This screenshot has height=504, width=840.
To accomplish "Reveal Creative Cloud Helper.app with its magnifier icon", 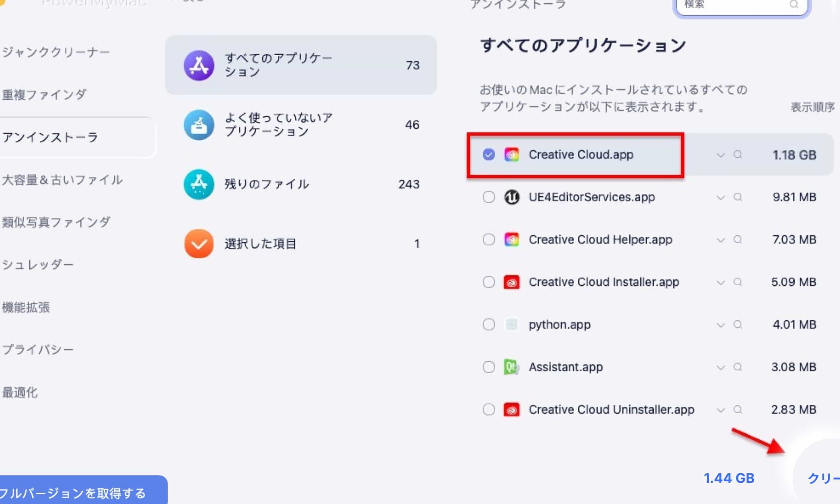I will coord(738,240).
